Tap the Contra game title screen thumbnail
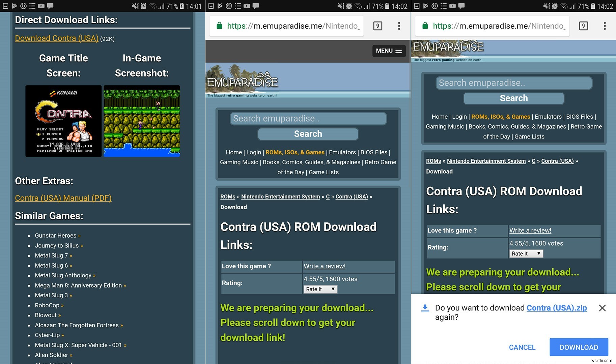Screen dimensions: 616x364 coord(63,121)
